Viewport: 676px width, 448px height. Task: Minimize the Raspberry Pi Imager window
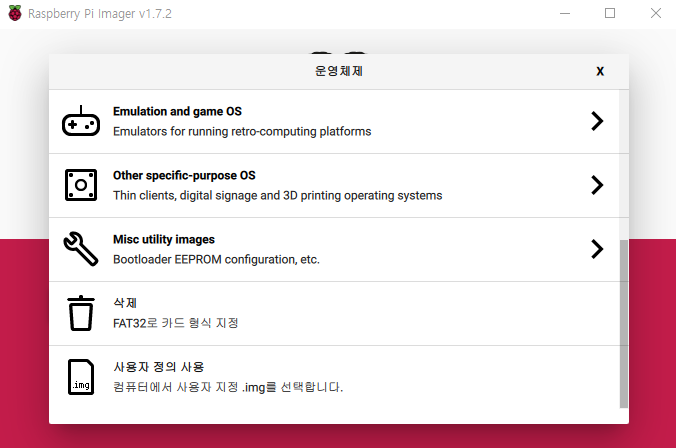[x=565, y=13]
